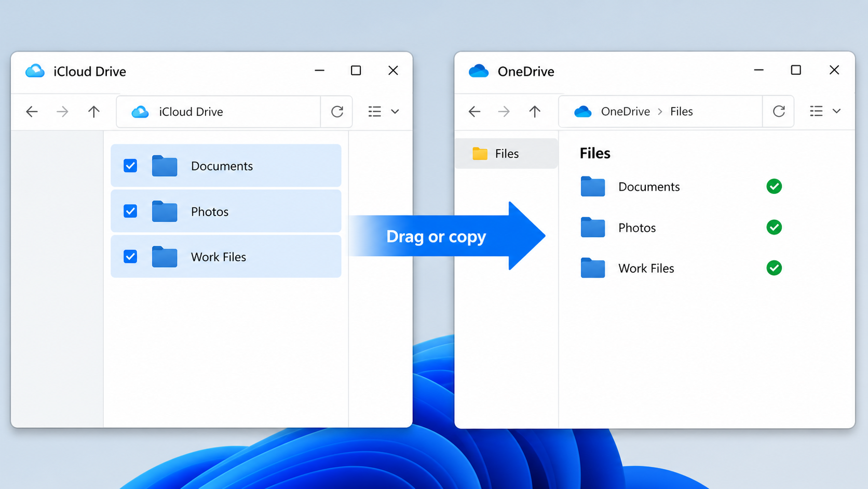Click iCloud Drive path text in address bar
The height and width of the screenshot is (489, 868).
click(x=191, y=111)
